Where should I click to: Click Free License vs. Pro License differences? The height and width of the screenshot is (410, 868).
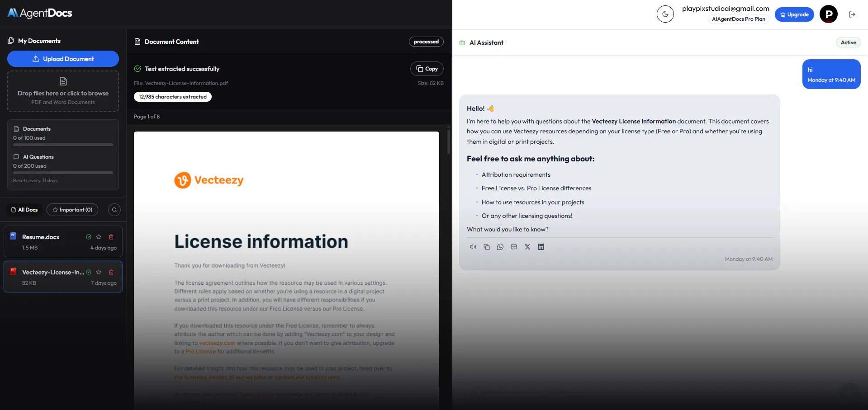coord(536,188)
